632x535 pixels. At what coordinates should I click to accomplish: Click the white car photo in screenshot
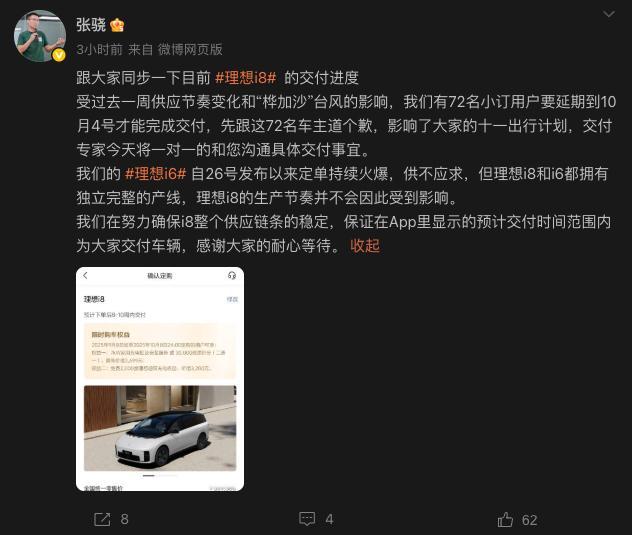click(160, 428)
